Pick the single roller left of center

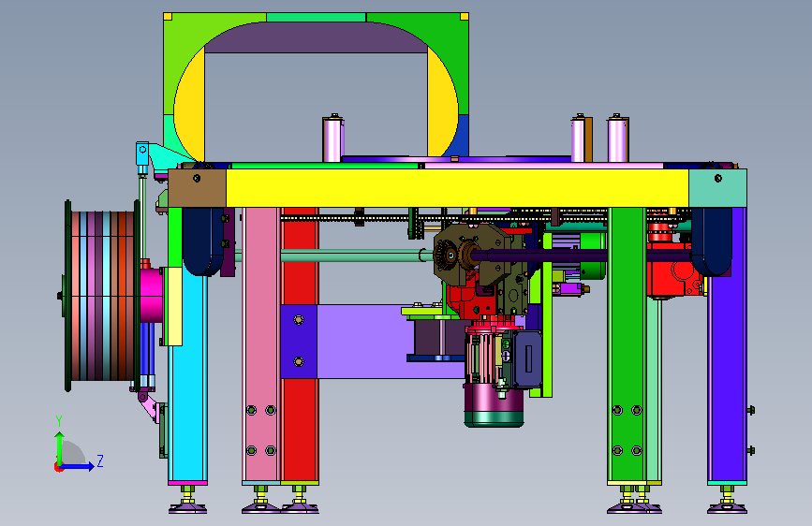pyautogui.click(x=332, y=139)
